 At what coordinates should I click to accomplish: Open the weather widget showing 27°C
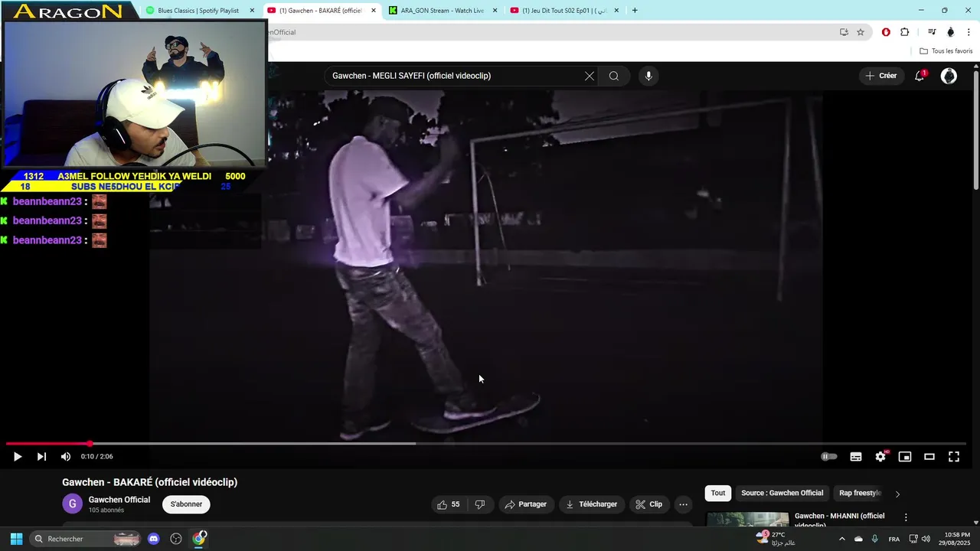[x=776, y=539]
